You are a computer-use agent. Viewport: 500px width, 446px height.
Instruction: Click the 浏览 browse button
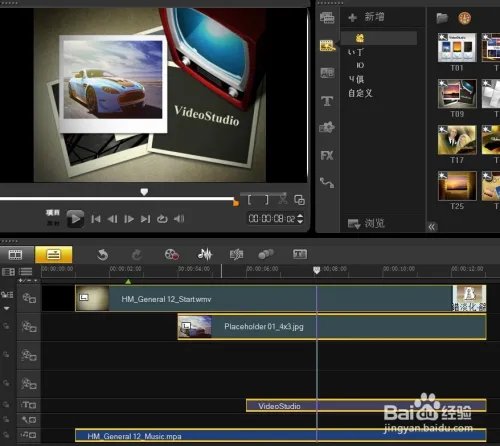click(x=366, y=223)
